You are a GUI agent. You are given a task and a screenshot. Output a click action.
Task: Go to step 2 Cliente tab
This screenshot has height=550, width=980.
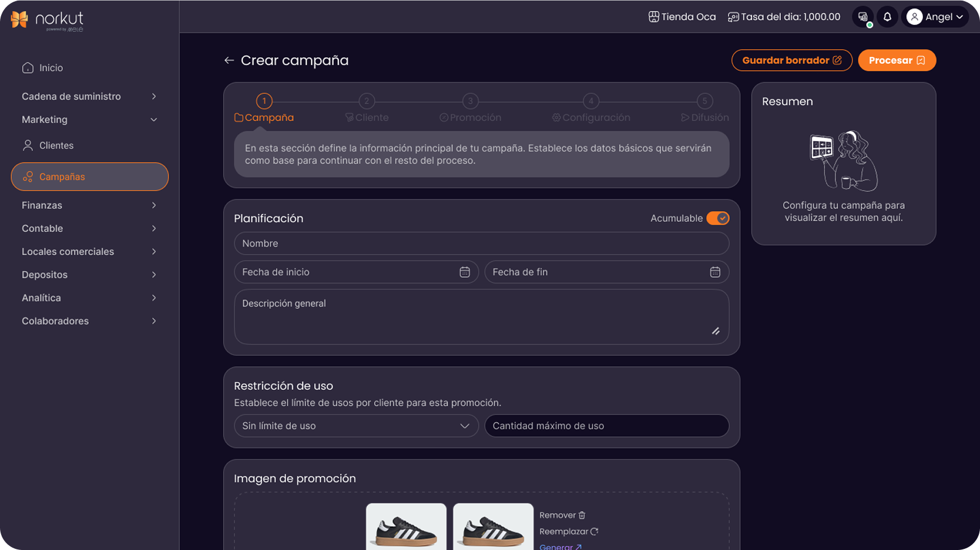pos(367,109)
